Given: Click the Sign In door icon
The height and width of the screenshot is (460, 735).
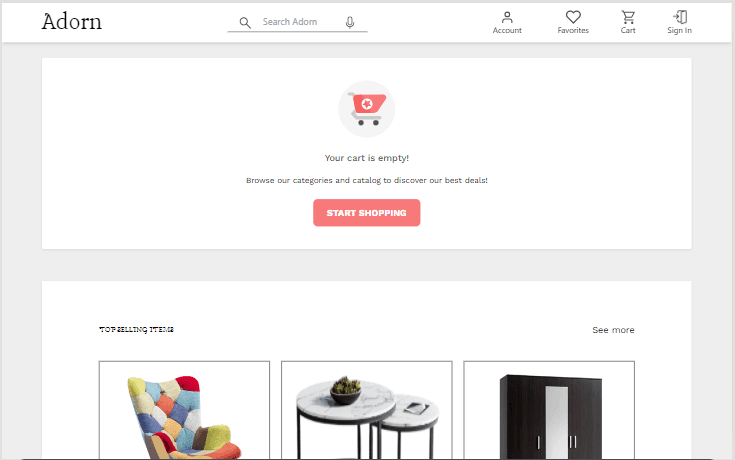Looking at the screenshot, I should click(x=680, y=17).
